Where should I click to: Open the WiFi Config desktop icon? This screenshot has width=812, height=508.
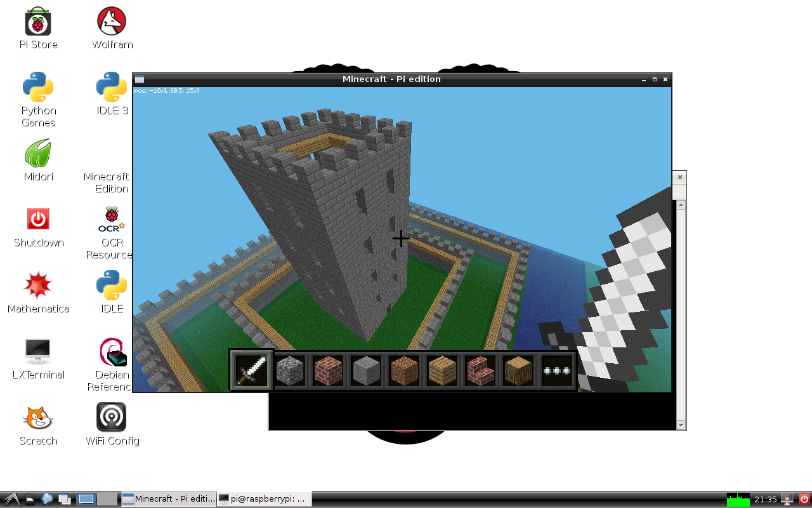(112, 425)
